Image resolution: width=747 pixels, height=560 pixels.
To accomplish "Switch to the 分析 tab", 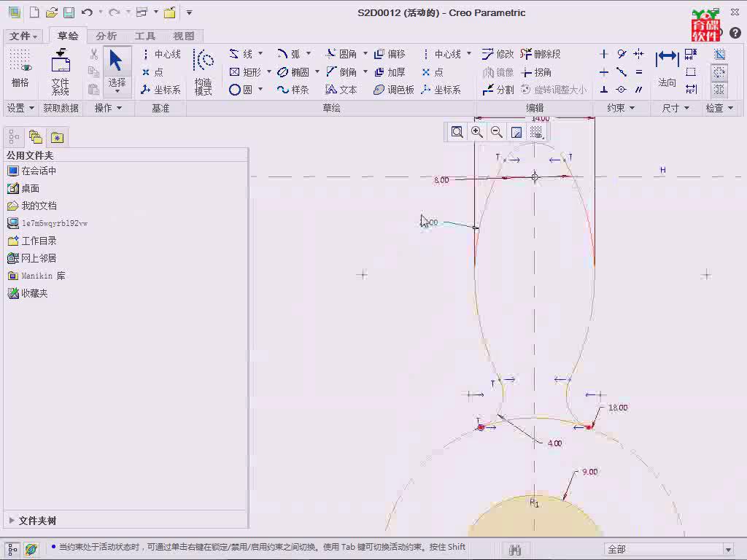I will pyautogui.click(x=107, y=36).
